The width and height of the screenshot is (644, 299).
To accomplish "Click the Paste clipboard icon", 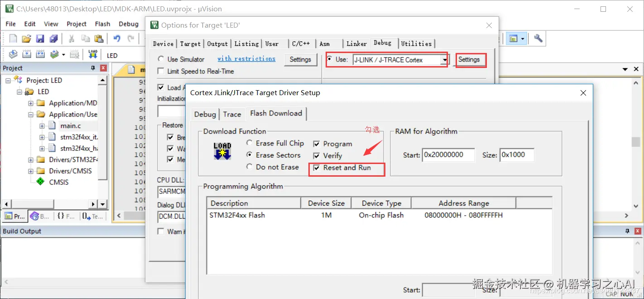I will (x=98, y=39).
